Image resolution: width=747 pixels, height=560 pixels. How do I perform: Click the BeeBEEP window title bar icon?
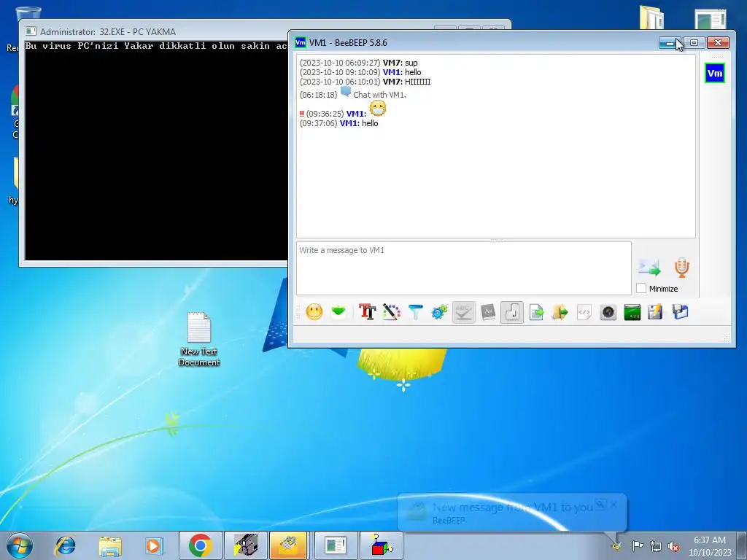[300, 42]
